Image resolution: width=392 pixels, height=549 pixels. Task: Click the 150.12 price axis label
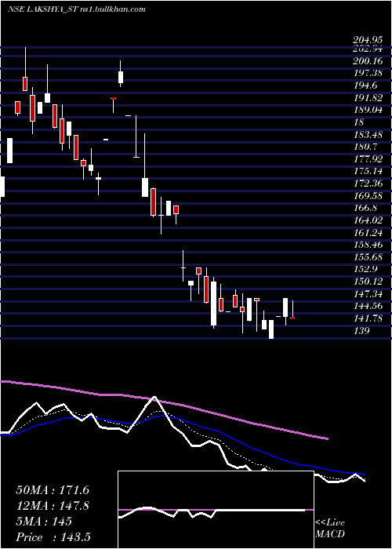pyautogui.click(x=368, y=281)
